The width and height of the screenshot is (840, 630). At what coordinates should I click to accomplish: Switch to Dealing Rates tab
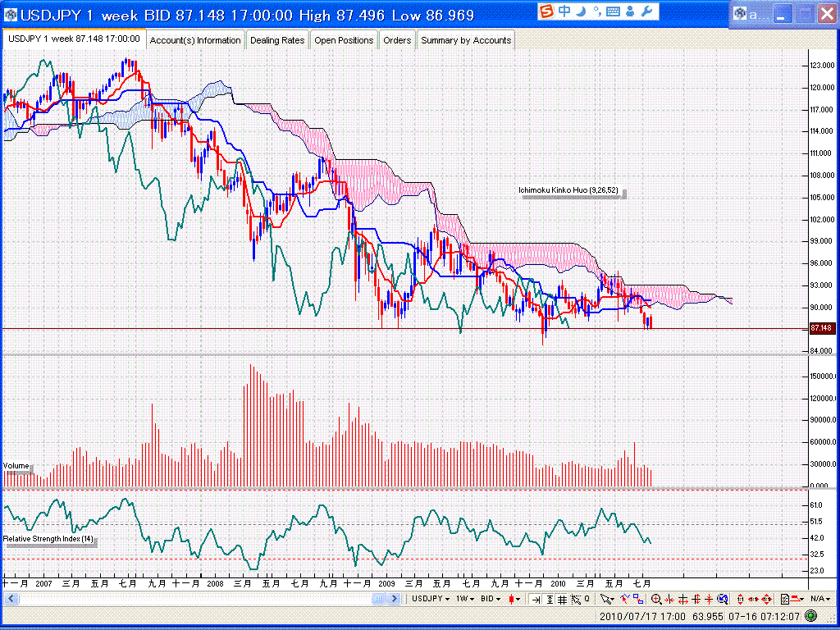pos(277,40)
